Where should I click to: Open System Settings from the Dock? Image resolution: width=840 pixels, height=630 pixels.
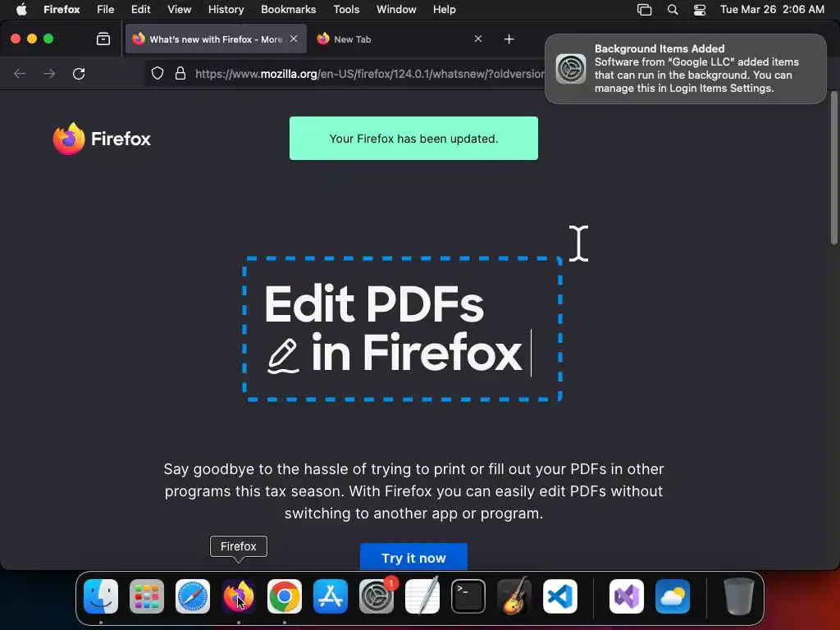[x=377, y=596]
